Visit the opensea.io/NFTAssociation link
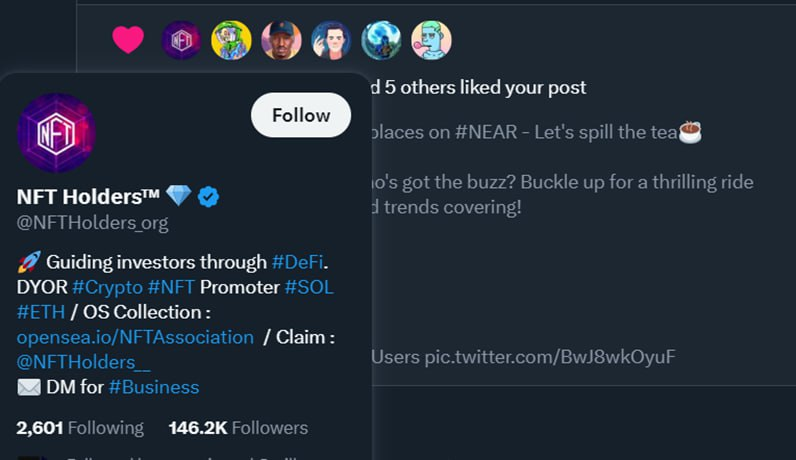Viewport: 796px width, 460px height. (135, 337)
